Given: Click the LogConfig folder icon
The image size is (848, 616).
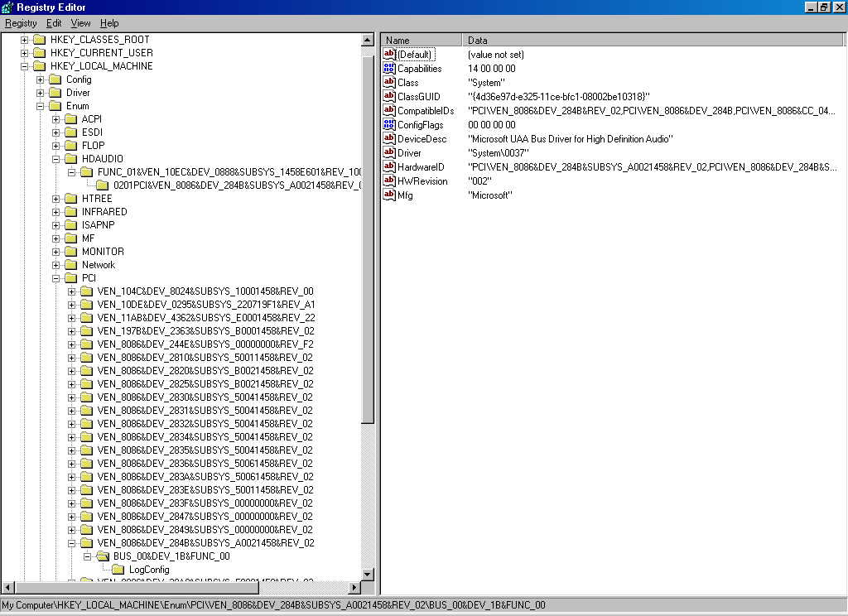Looking at the screenshot, I should click(x=118, y=570).
